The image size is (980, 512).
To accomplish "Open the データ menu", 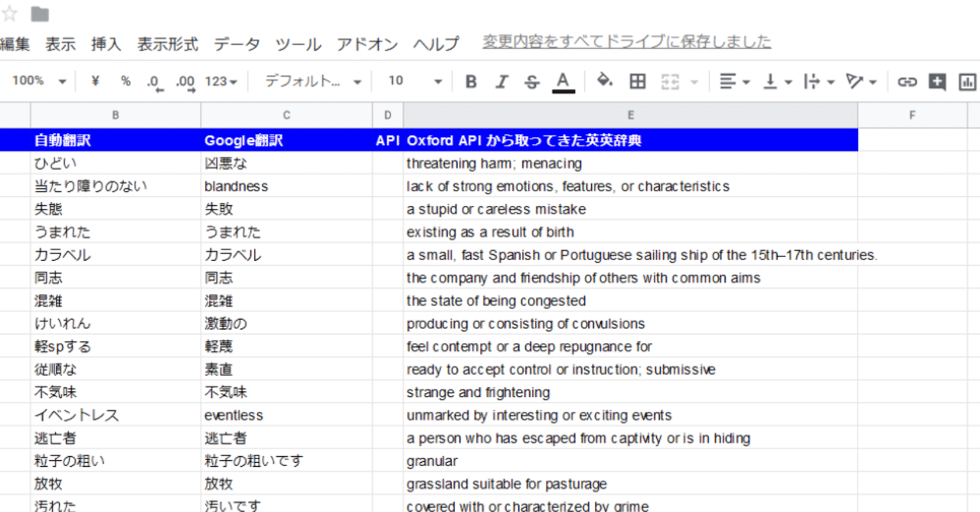I will click(237, 44).
